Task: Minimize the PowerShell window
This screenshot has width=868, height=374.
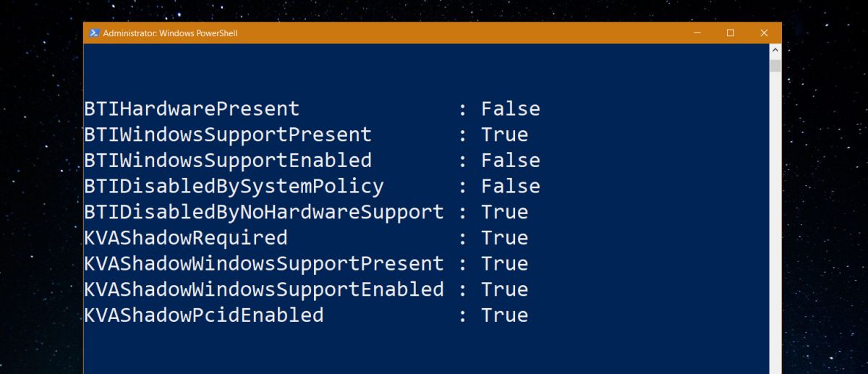Action: click(x=697, y=33)
